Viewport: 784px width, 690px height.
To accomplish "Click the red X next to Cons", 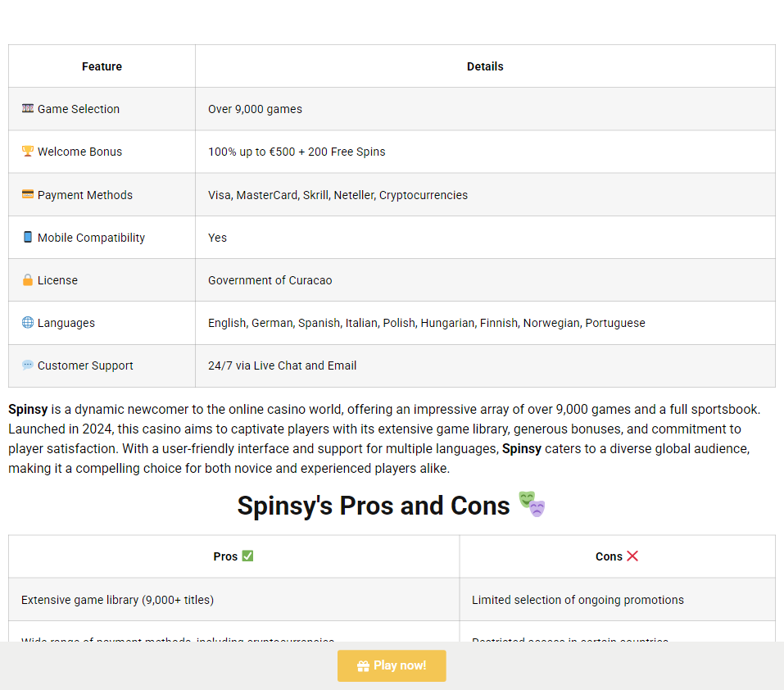I will (632, 556).
